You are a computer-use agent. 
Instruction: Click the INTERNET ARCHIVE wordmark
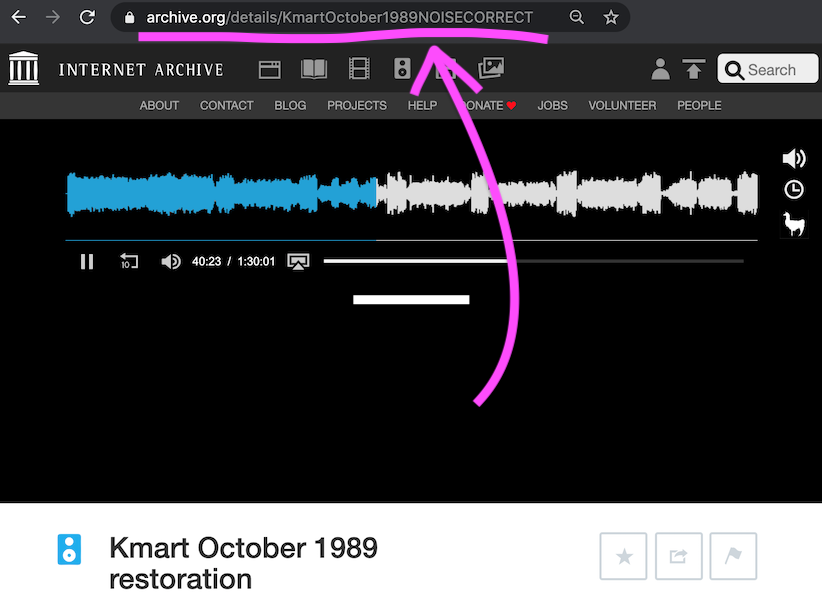[141, 70]
